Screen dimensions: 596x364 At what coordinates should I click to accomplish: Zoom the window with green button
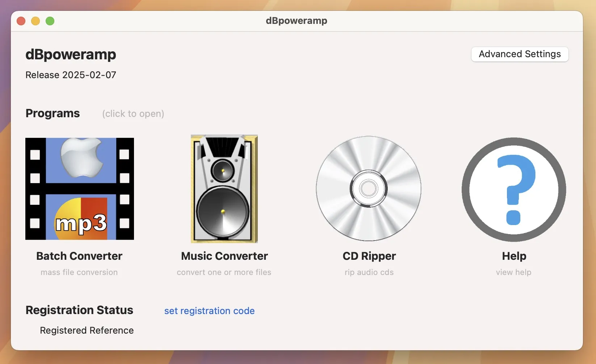coord(50,21)
